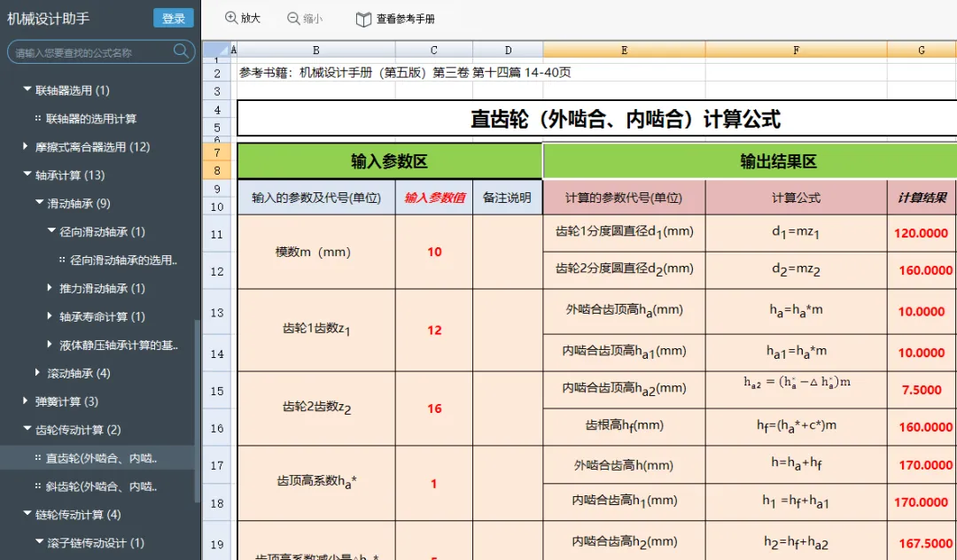Screen dimensions: 957x560
Task: Select row 11 header
Action: (217, 234)
